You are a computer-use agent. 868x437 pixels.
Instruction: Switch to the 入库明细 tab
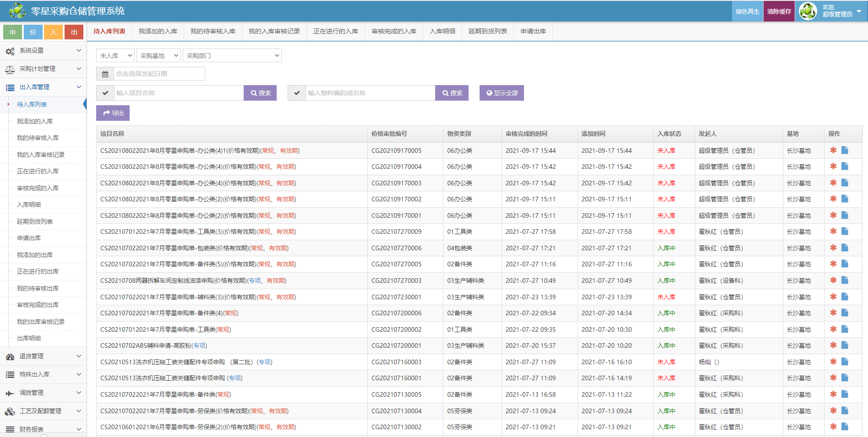click(x=442, y=31)
